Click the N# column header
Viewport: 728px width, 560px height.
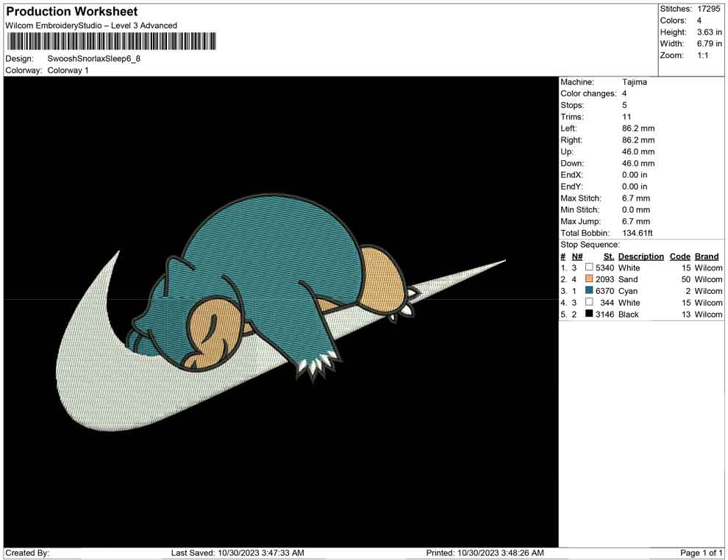[577, 256]
